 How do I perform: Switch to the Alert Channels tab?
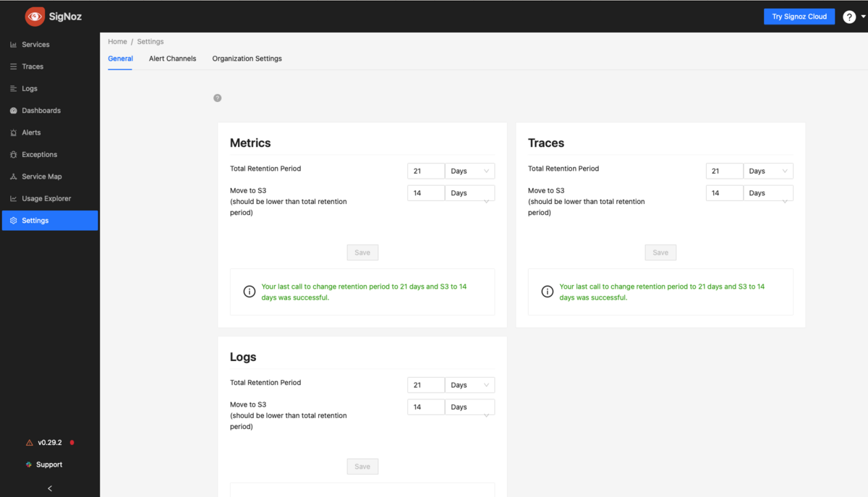pyautogui.click(x=172, y=59)
